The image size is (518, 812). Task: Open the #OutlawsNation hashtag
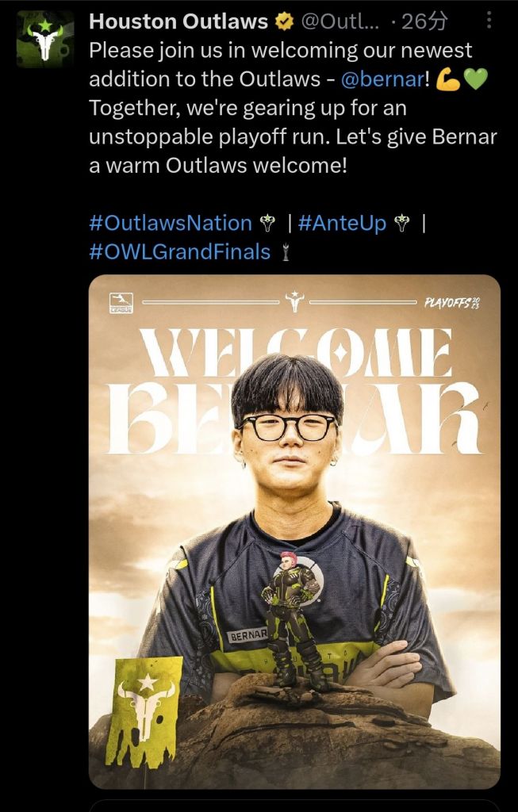(171, 223)
